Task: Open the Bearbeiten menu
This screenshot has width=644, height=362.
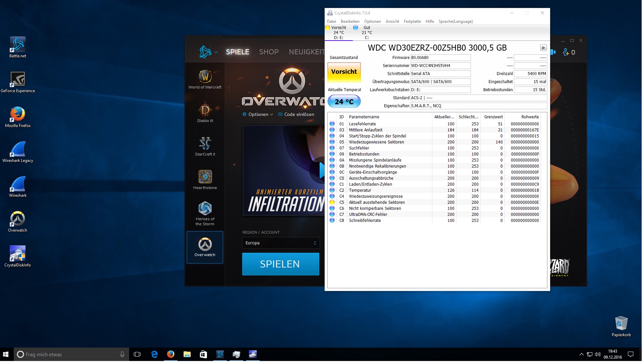Action: click(350, 21)
